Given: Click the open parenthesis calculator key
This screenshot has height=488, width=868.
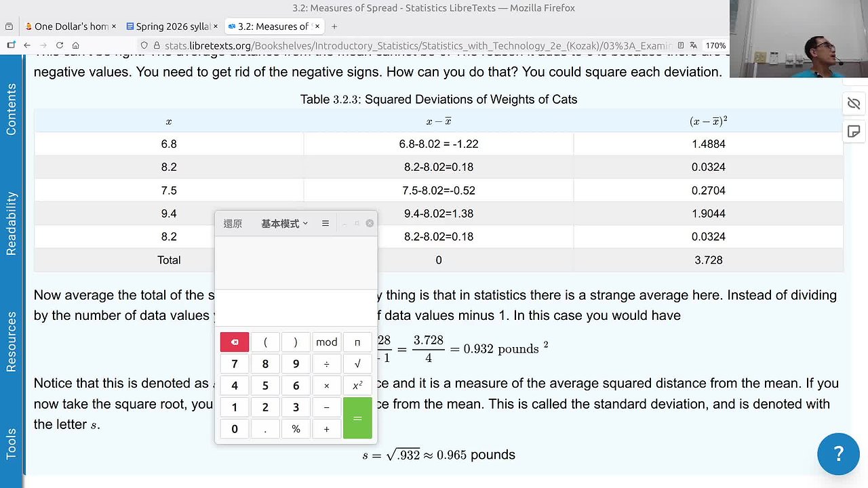Looking at the screenshot, I should pos(265,342).
